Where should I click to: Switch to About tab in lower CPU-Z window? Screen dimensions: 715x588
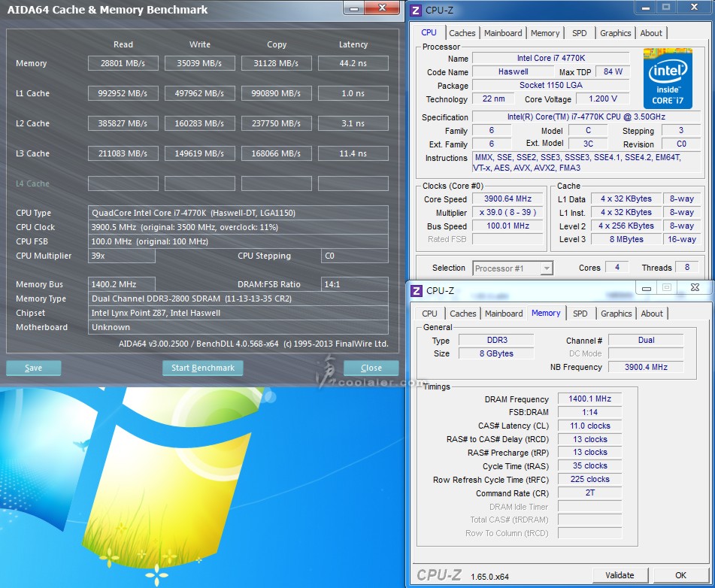(652, 314)
